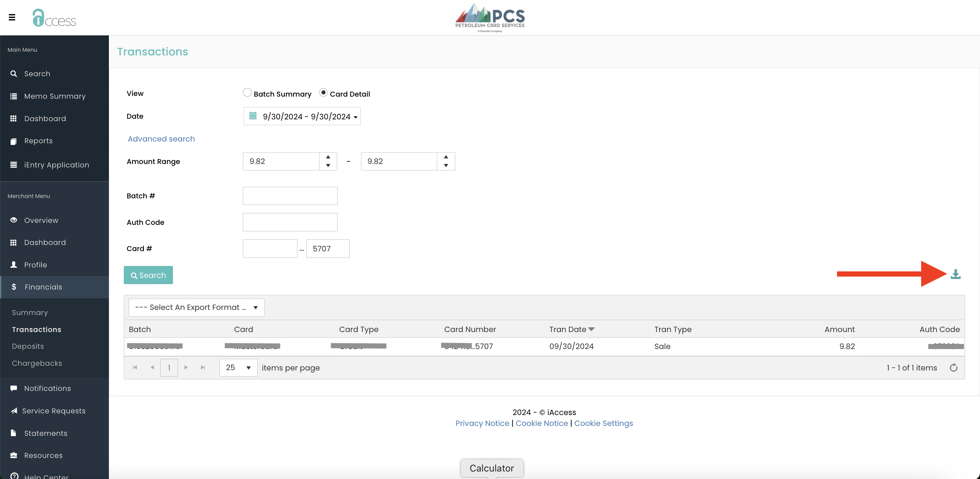The image size is (980, 479).
Task: Click the Advanced search link
Action: (x=161, y=139)
